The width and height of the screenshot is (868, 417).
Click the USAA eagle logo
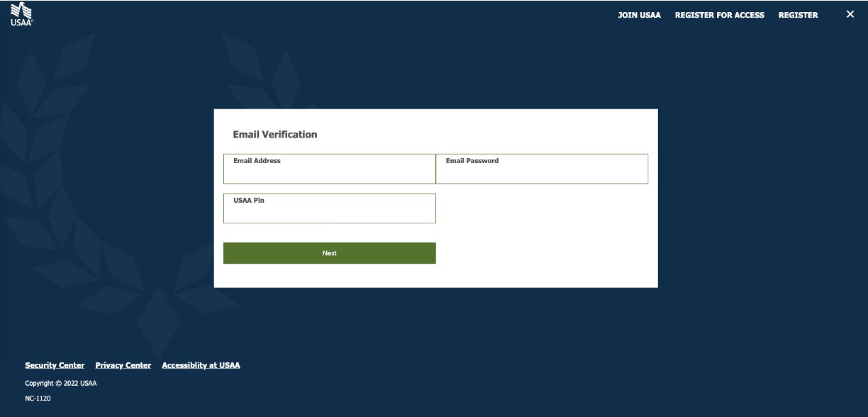pos(21,14)
